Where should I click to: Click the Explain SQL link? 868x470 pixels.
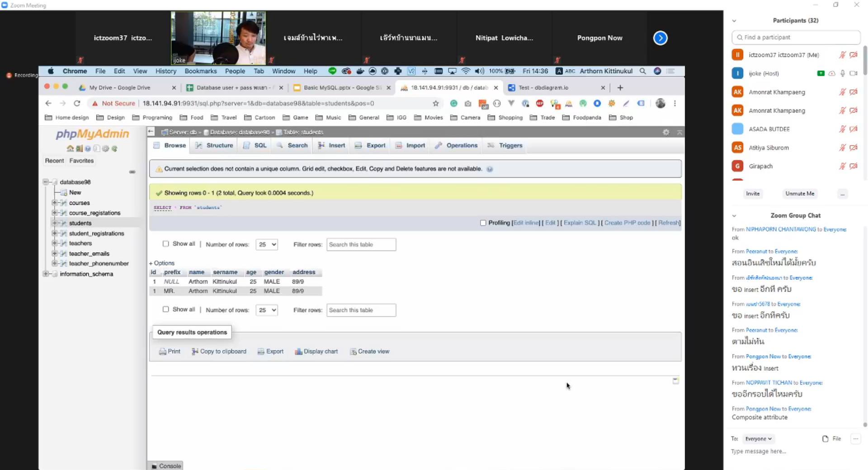click(580, 223)
